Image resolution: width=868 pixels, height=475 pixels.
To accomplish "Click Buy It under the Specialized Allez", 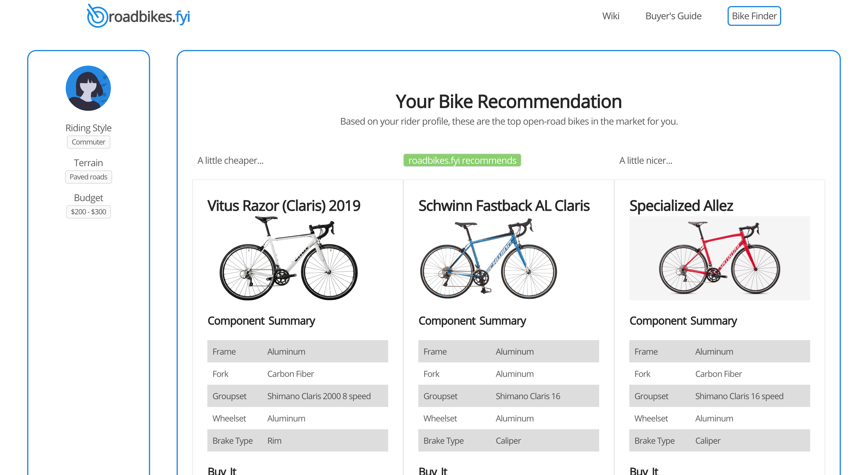I will pos(643,470).
